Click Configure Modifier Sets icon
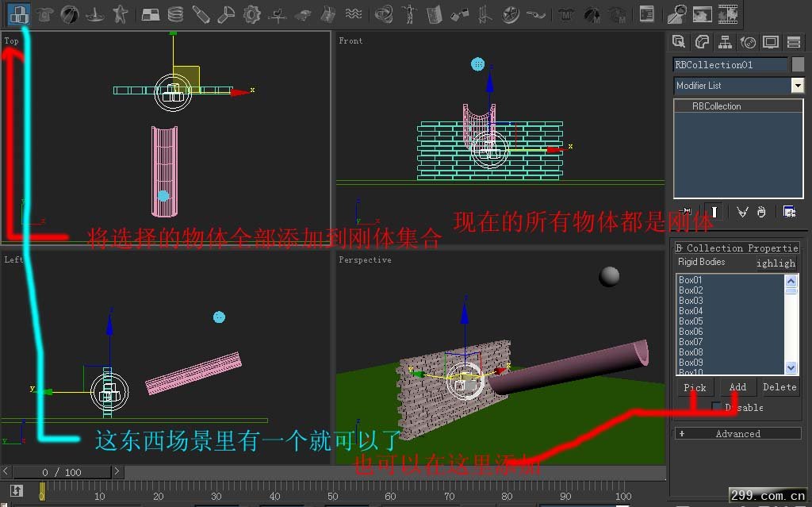Image resolution: width=812 pixels, height=507 pixels. (x=789, y=212)
